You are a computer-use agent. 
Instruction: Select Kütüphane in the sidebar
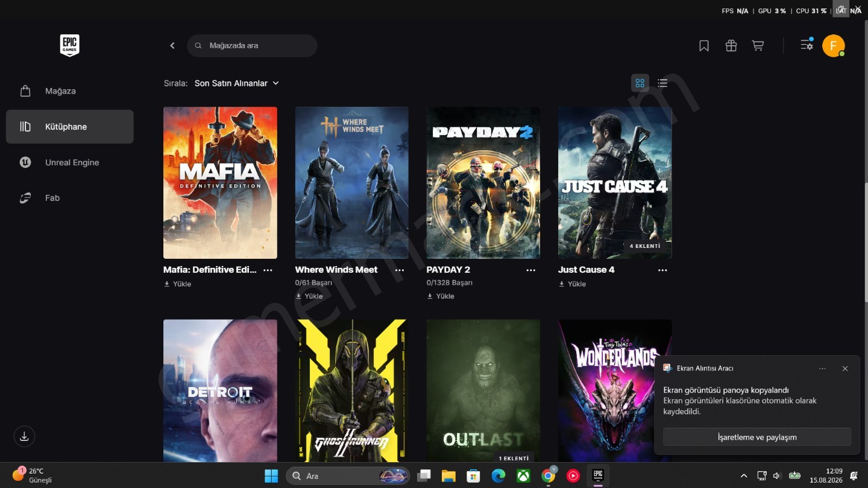[70, 127]
